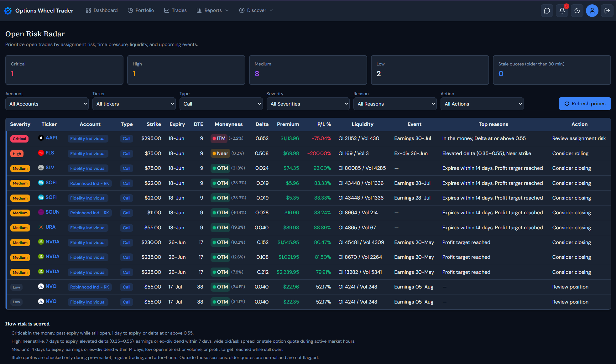The width and height of the screenshot is (616, 364).
Task: Click the Options Wheel Trader logo icon
Action: (8, 11)
